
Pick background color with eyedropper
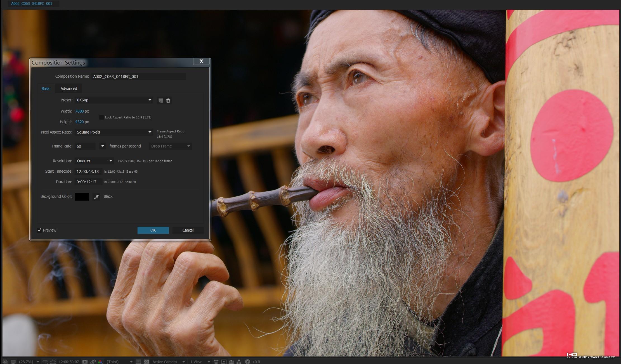(96, 197)
